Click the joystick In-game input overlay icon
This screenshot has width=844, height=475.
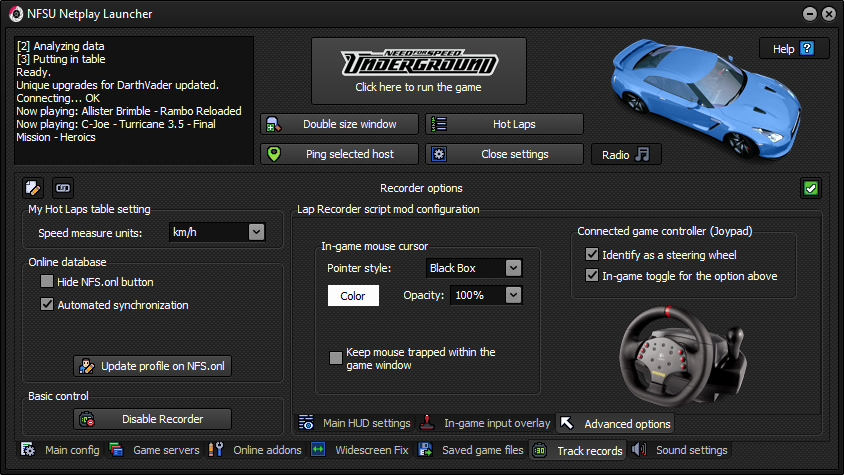427,423
